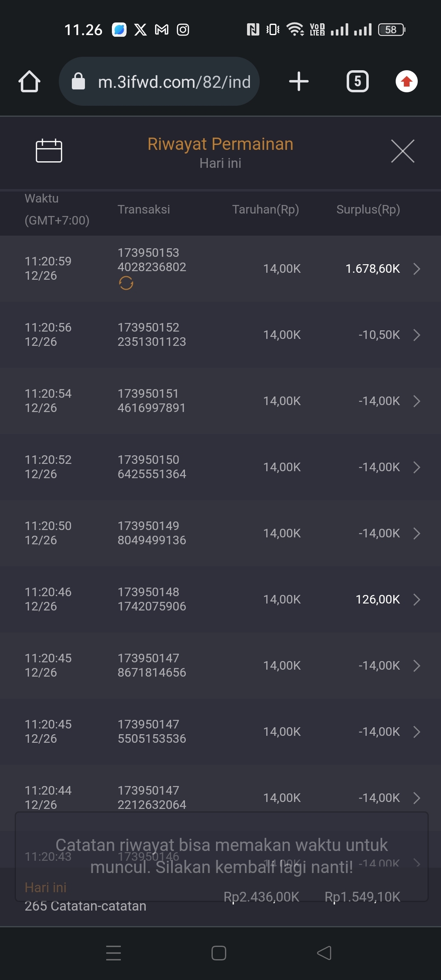
Task: Select transaction ending 8049499136
Action: click(151, 533)
